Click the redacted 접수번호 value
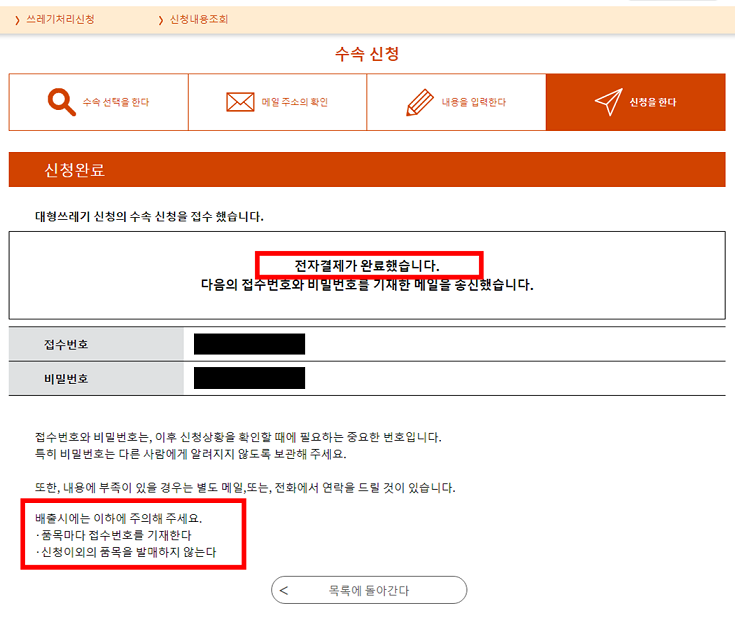Screen dimensions: 735x618 (x=249, y=344)
